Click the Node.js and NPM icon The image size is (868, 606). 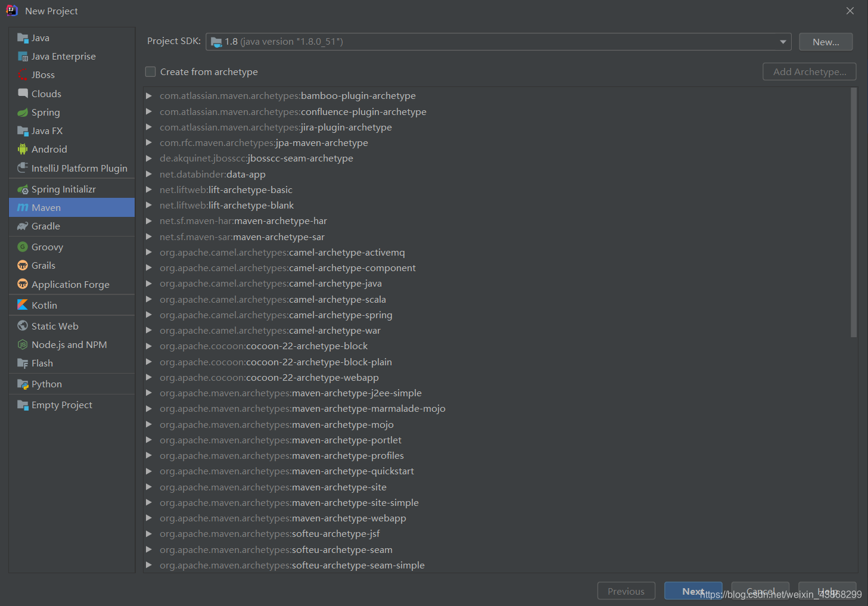click(23, 345)
